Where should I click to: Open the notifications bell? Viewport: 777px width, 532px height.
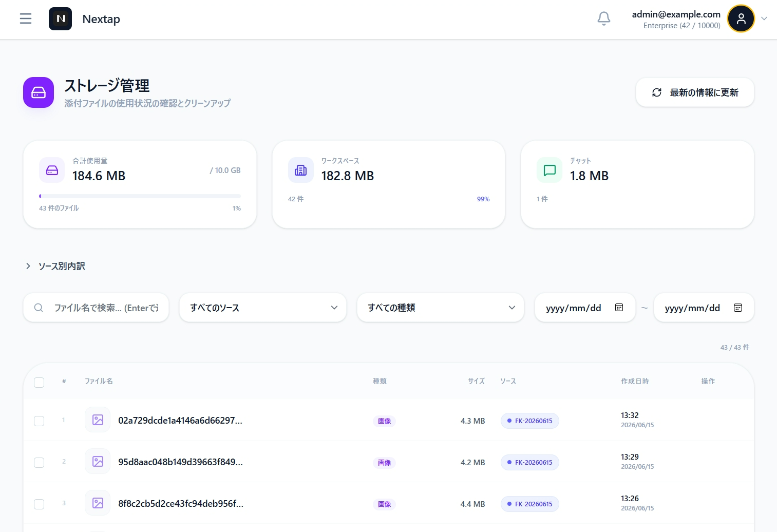[604, 18]
